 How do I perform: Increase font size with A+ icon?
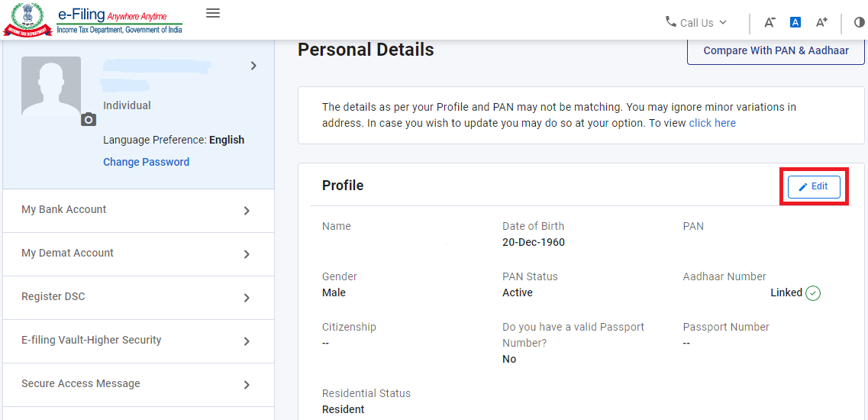(821, 22)
